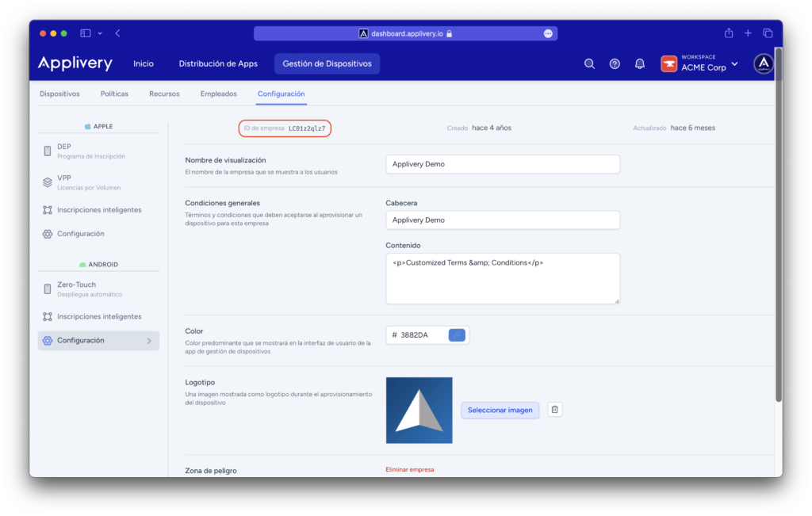Open a new browser tab with plus icon
The width and height of the screenshot is (812, 516).
(748, 33)
